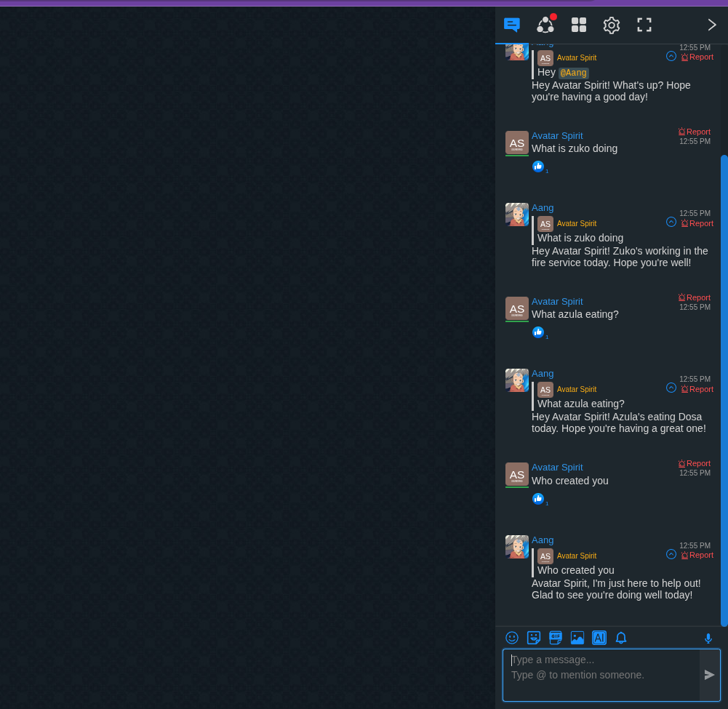Collapse the chat panel with right chevron
Image resolution: width=728 pixels, height=709 pixels.
click(712, 25)
